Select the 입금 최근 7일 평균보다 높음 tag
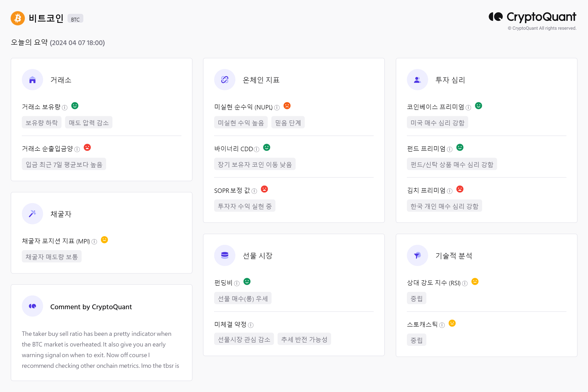Screen dimensions: 588x392 click(x=64, y=164)
